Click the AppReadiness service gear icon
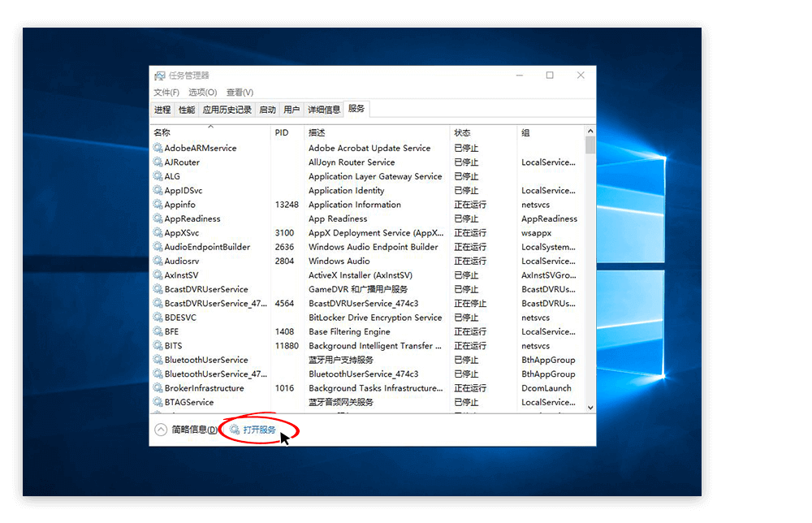 tap(156, 218)
